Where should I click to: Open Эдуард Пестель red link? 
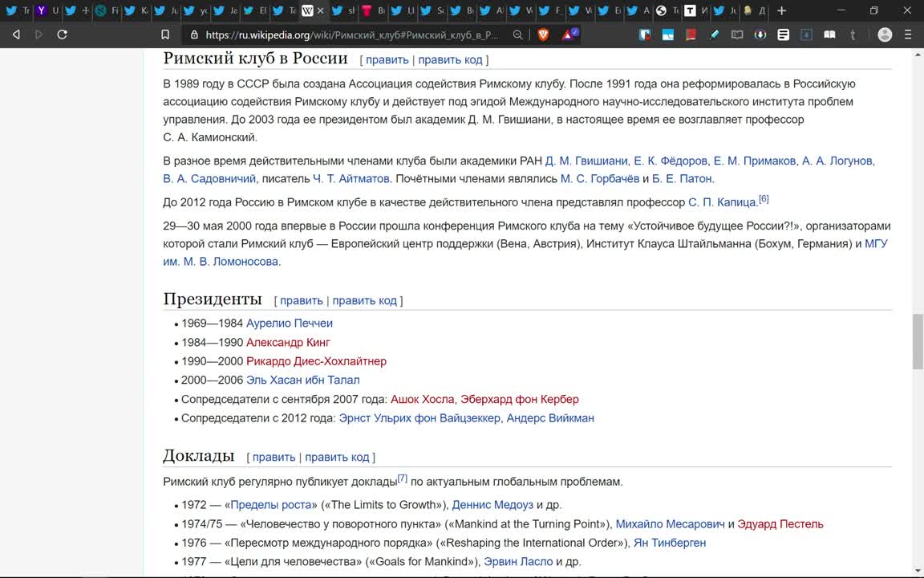(x=780, y=523)
